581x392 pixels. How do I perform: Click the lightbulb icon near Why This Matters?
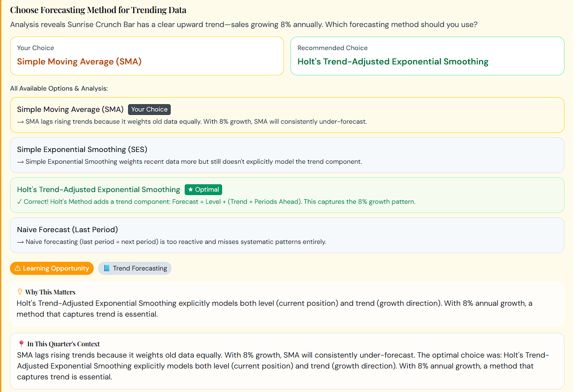(20, 292)
